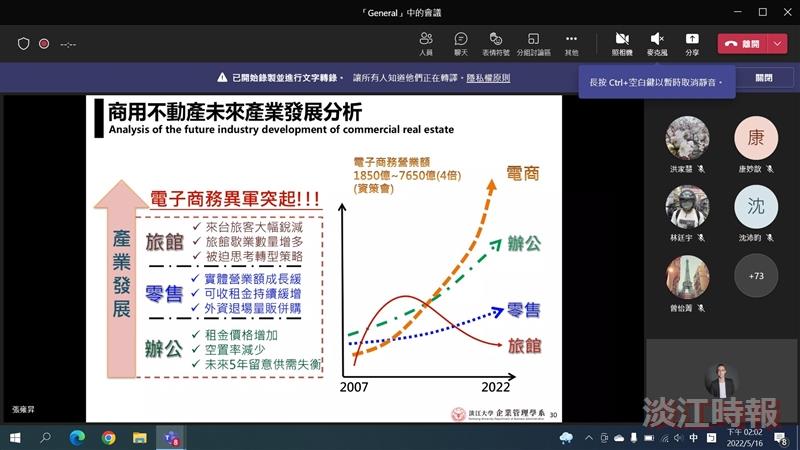Launch Google Chrome from taskbar
800x450 pixels.
coord(108,438)
